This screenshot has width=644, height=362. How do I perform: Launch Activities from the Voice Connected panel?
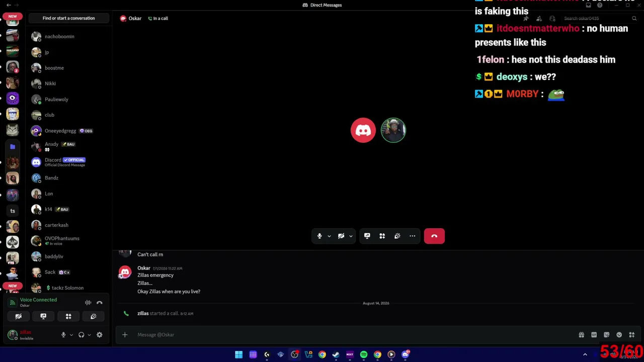pos(68,316)
